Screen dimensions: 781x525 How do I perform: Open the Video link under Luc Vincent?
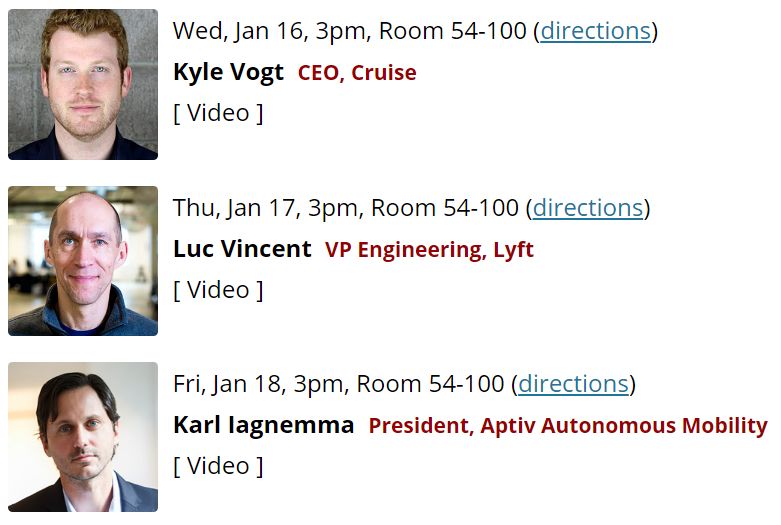(218, 290)
